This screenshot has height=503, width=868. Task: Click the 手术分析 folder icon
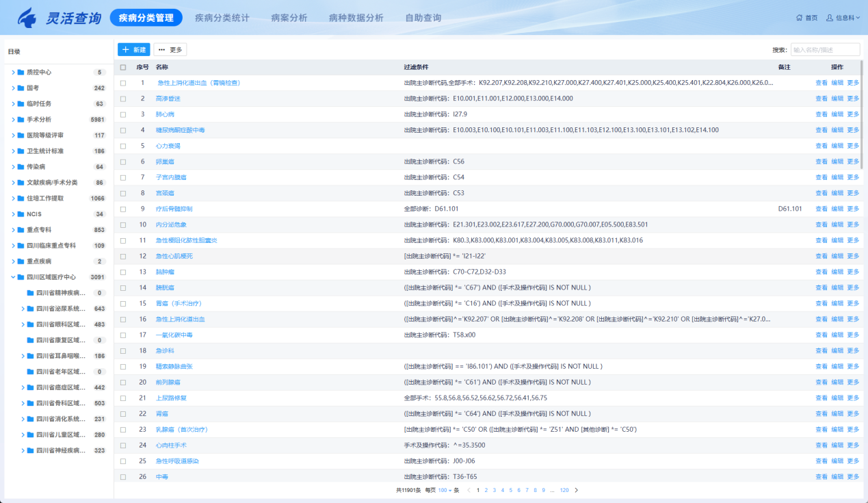(21, 120)
